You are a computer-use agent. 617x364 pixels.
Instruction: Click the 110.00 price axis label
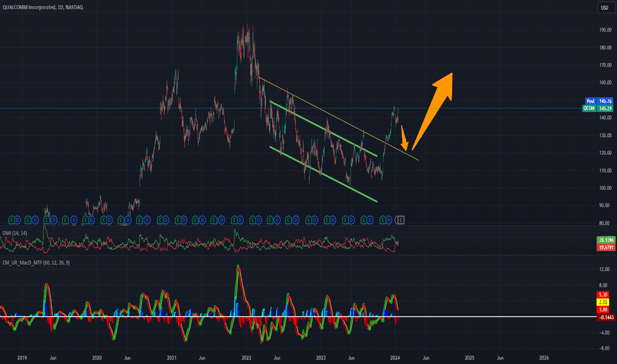click(x=605, y=170)
